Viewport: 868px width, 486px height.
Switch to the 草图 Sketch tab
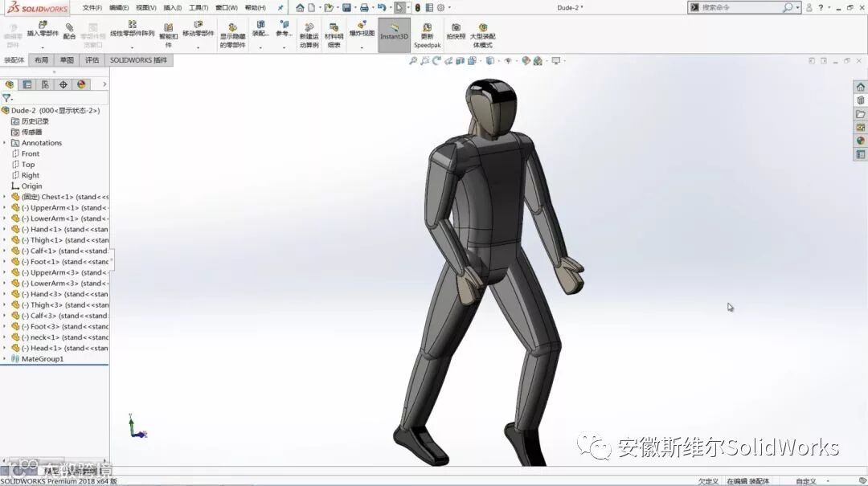point(67,59)
